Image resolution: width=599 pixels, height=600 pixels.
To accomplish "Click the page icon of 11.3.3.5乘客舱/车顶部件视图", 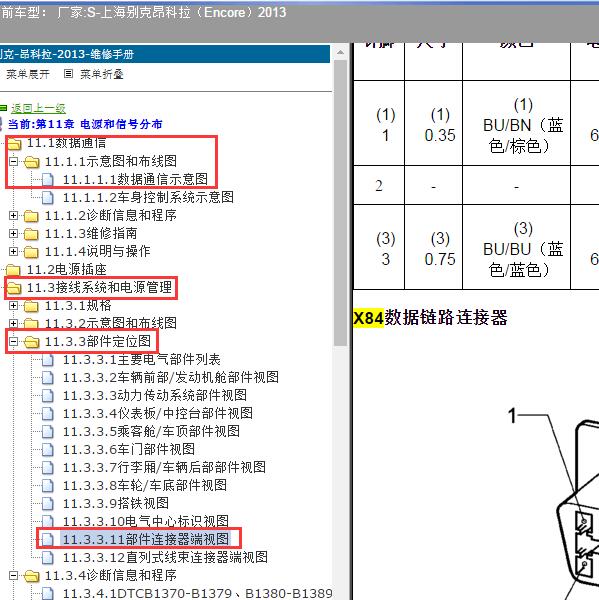I will (x=48, y=432).
